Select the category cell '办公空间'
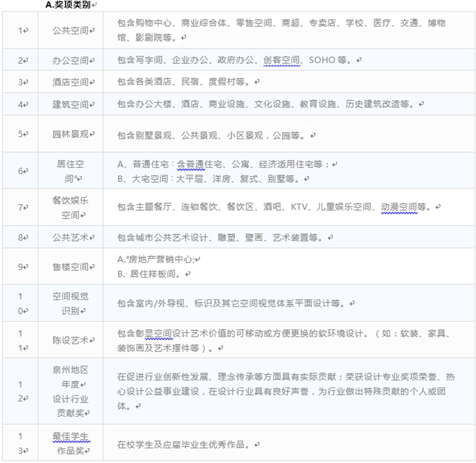Screen dimensions: 476x463 (70, 61)
